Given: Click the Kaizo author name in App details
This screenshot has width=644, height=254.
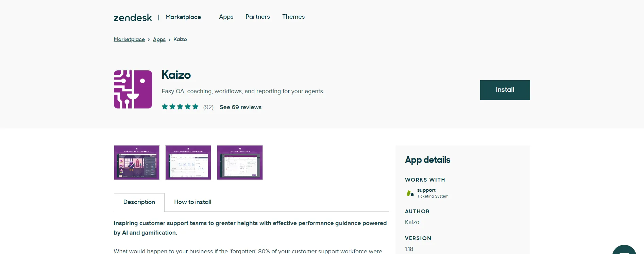Looking at the screenshot, I should point(412,222).
